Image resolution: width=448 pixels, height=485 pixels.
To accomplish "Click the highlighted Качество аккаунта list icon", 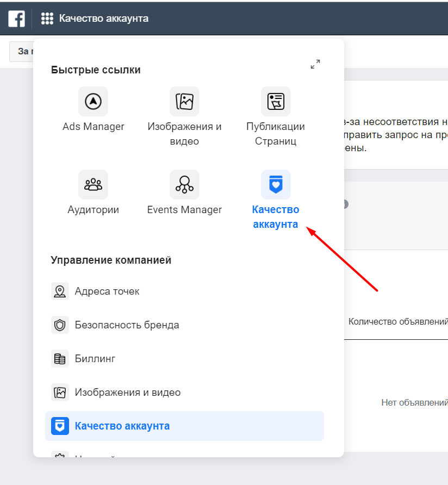I will click(x=60, y=426).
